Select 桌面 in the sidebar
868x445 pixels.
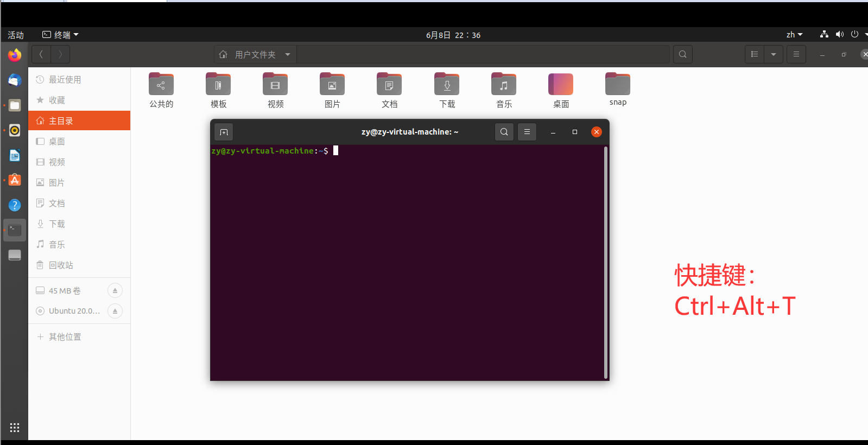pyautogui.click(x=79, y=142)
